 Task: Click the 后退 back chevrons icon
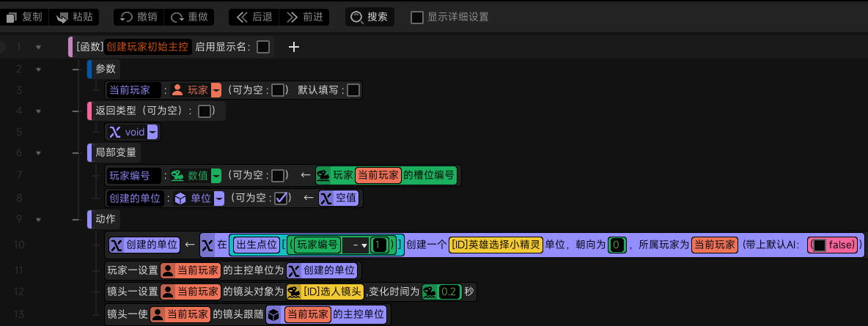click(242, 17)
